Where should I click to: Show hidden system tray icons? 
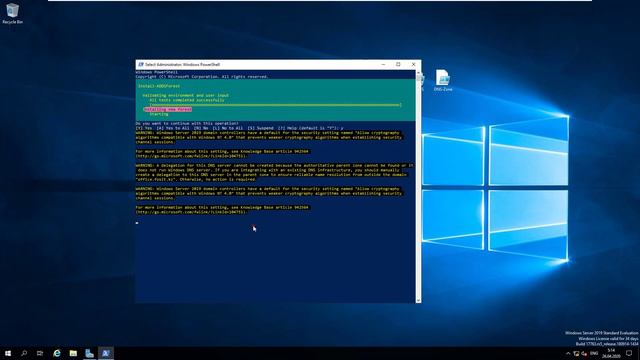[x=568, y=353]
